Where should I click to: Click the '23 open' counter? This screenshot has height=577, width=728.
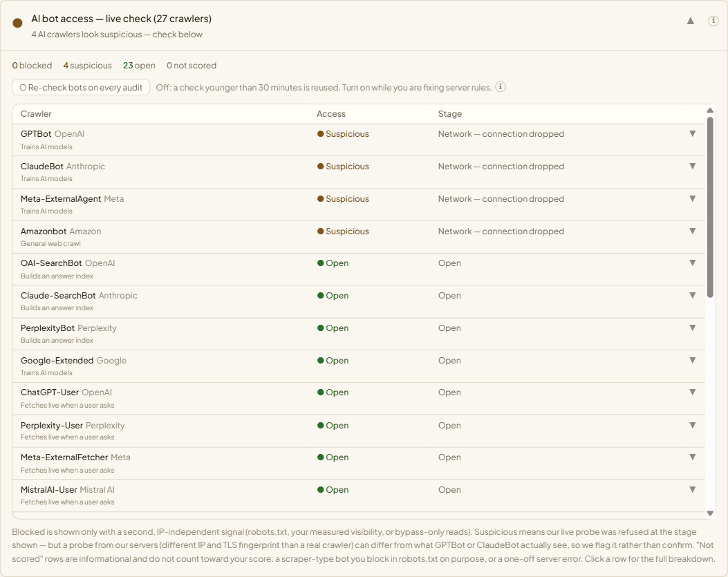(139, 66)
